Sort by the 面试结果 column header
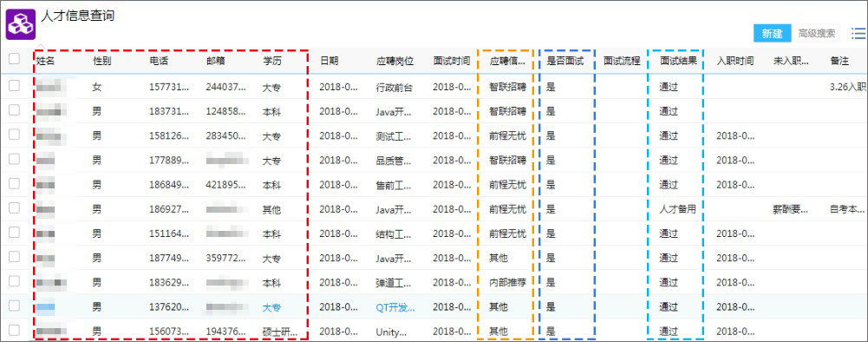The width and height of the screenshot is (868, 342). point(678,61)
